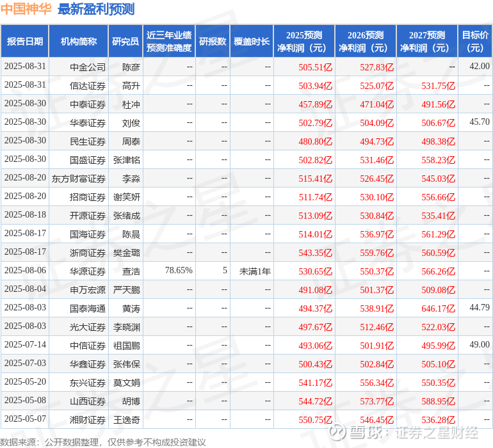Viewport: 493px width, 448px height.
Task: Click the 588.95亿 forecast value
Action: click(439, 401)
